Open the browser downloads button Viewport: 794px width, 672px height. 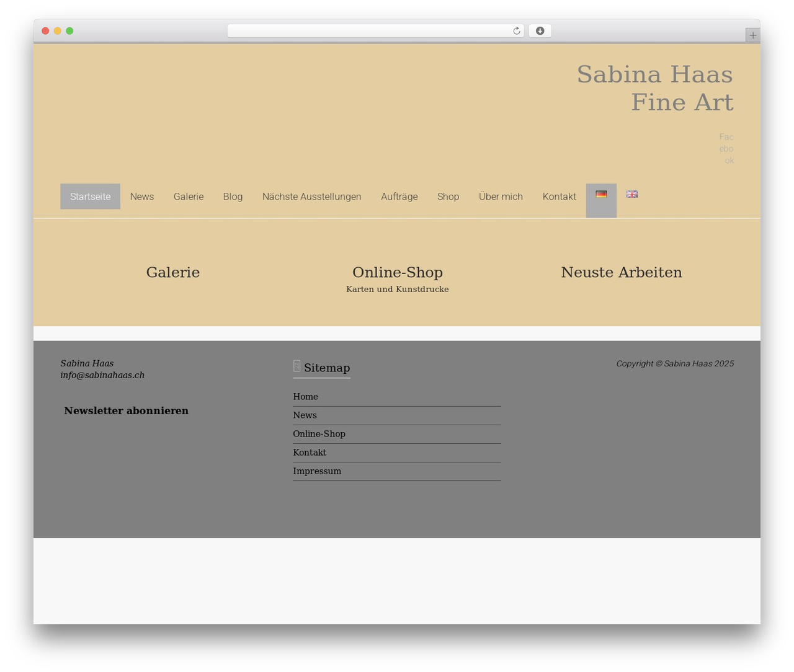540,31
